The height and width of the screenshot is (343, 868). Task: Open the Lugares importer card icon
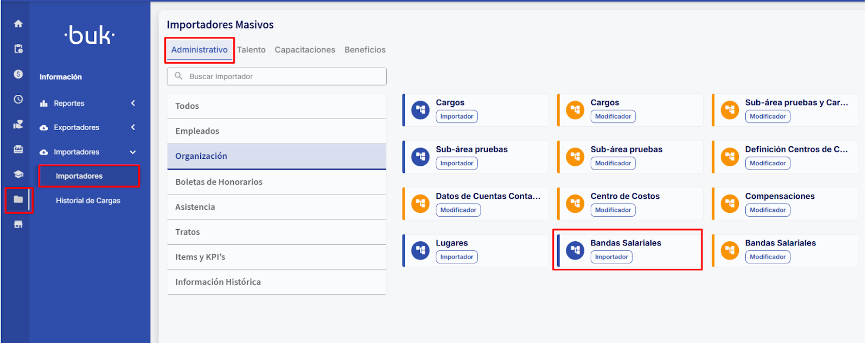[x=420, y=250]
